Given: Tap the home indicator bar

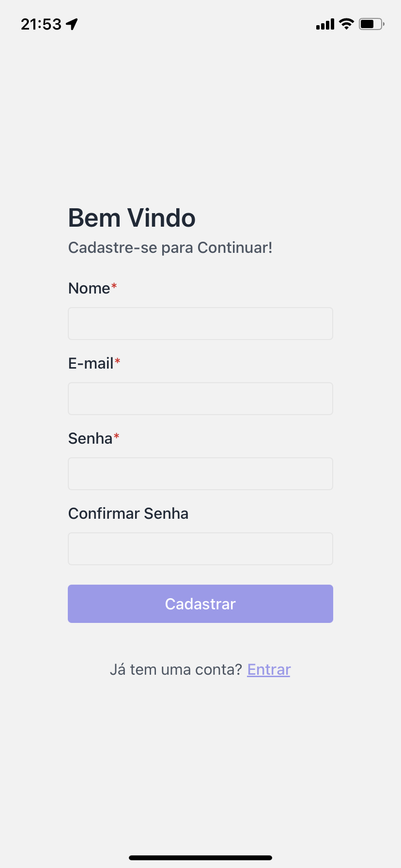Looking at the screenshot, I should point(200,858).
